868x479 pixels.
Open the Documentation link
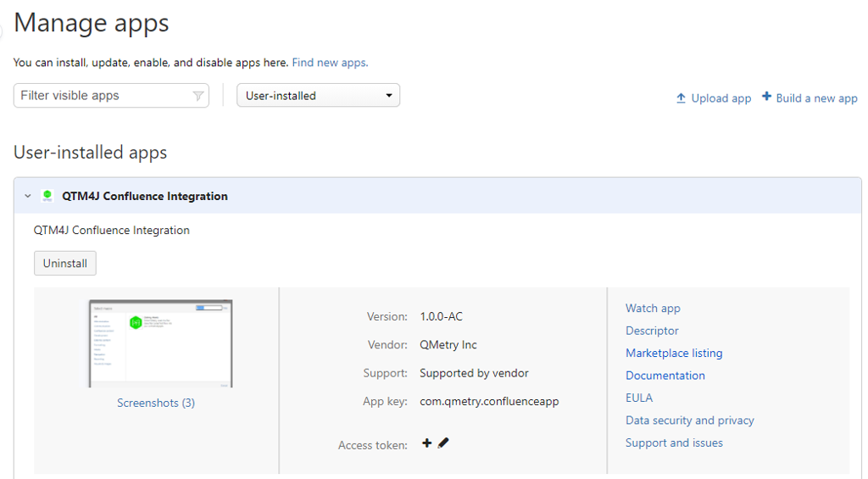tap(665, 376)
